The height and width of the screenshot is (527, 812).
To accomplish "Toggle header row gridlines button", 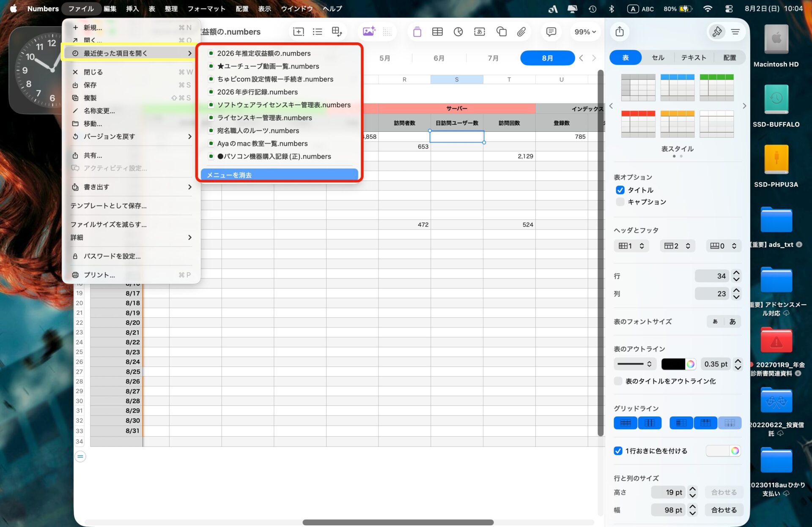I will coord(705,423).
